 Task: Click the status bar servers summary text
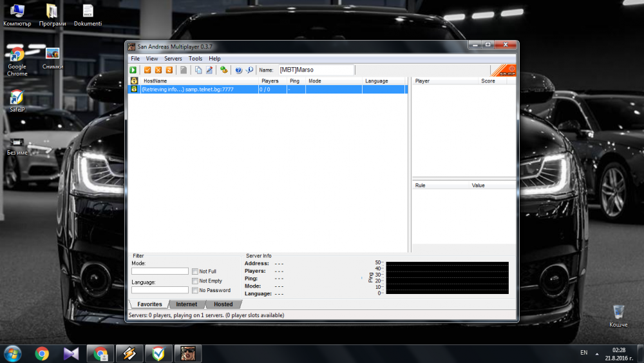pyautogui.click(x=207, y=315)
